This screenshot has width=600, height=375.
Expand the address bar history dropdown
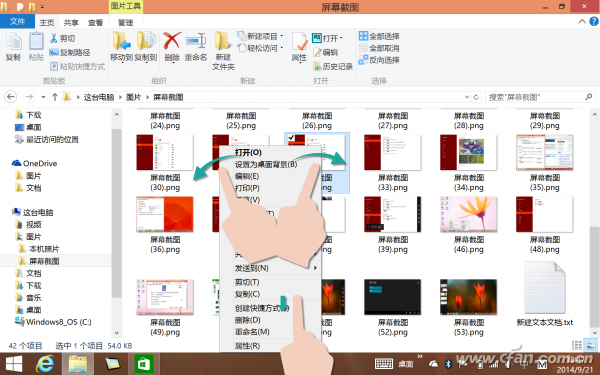pyautogui.click(x=466, y=97)
